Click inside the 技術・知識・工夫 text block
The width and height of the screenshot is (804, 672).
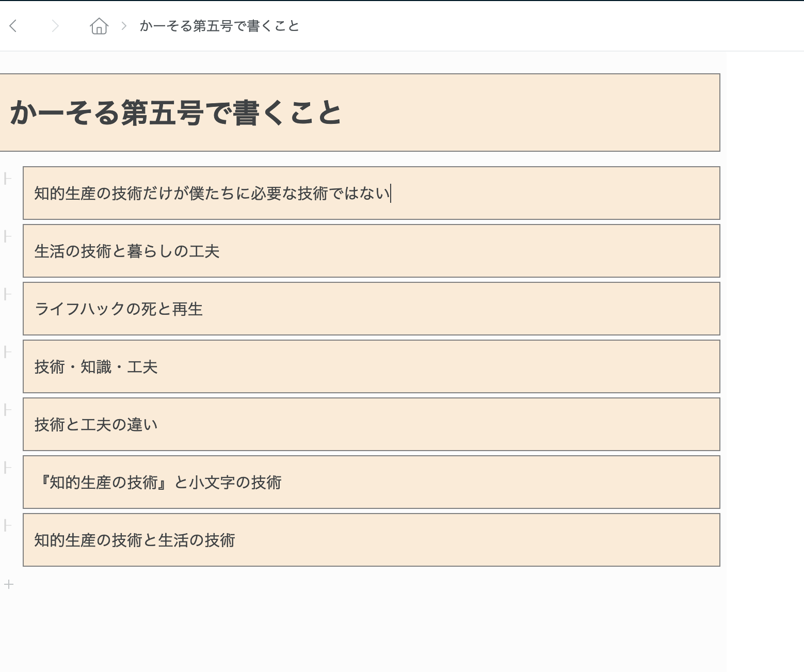point(96,367)
